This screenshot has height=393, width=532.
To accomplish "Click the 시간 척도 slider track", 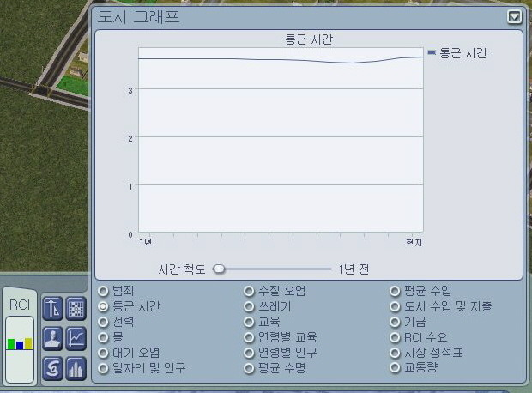I will (x=272, y=269).
